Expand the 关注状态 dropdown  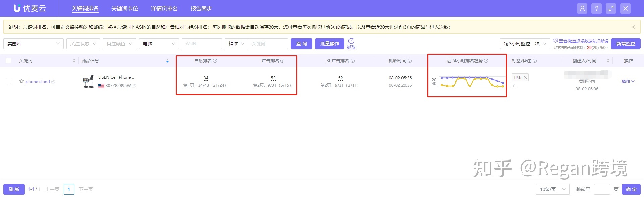point(83,44)
